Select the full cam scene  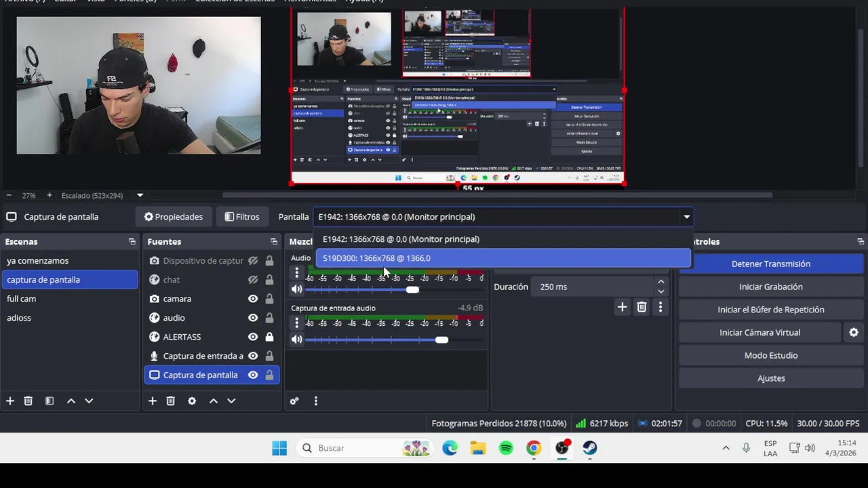pos(71,298)
